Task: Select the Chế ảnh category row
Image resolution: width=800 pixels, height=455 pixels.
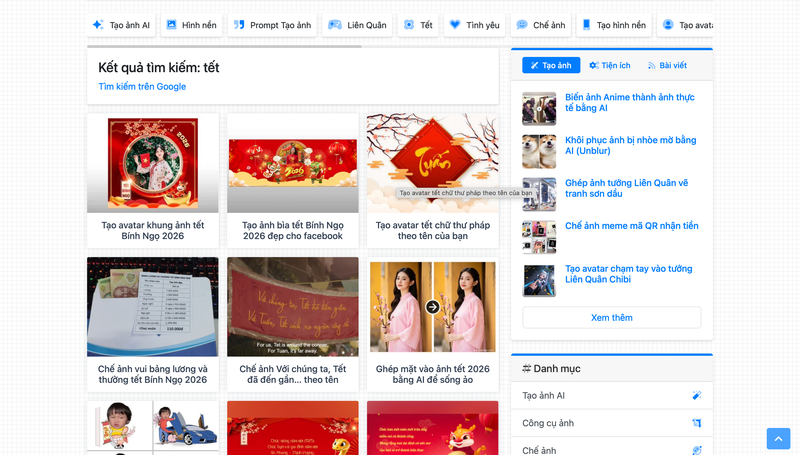Action: coord(612,448)
